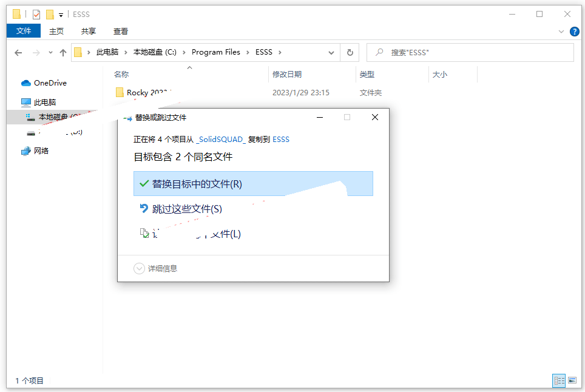Screen dimensions: 585x392
Task: Expand the ribbon with the chevron
Action: click(x=561, y=32)
